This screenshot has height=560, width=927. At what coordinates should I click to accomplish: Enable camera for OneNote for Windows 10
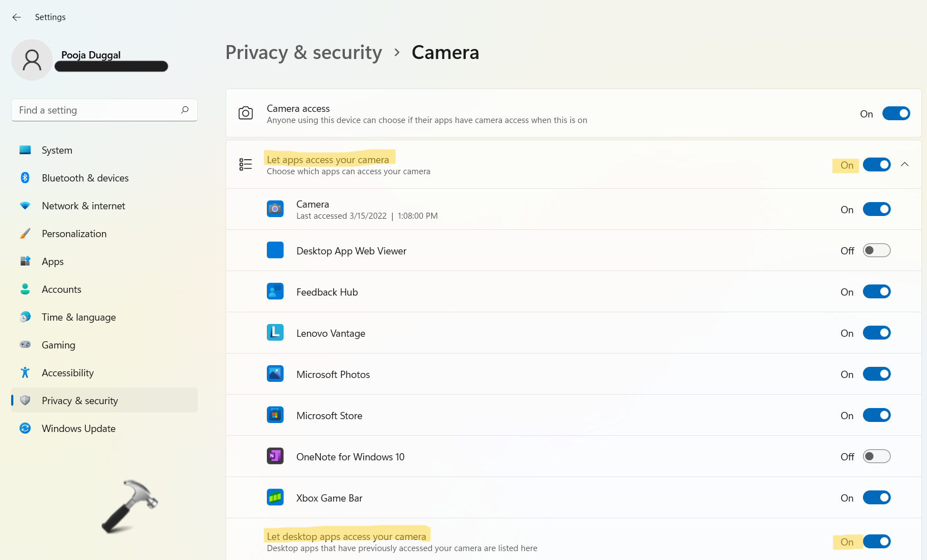click(x=876, y=456)
